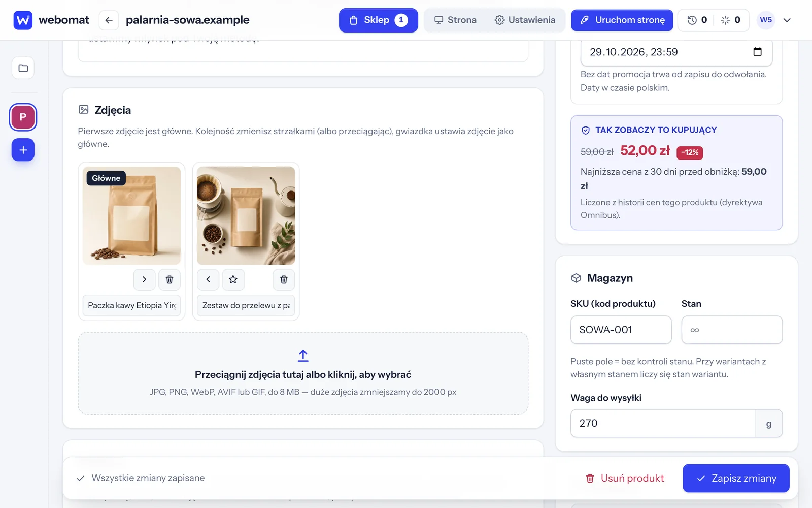The height and width of the screenshot is (508, 812).
Task: Edit the 'Zestaw do przelewu' caption field
Action: 246,305
